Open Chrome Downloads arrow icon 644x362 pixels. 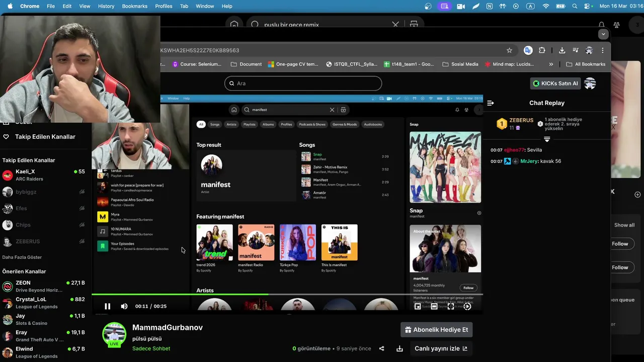pos(562,50)
